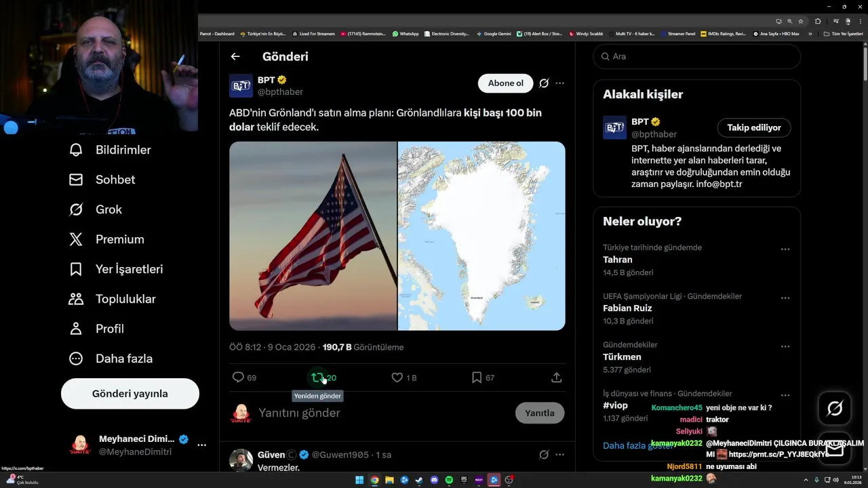Open Greenland map image in post
This screenshot has height=488, width=868.
click(x=481, y=236)
